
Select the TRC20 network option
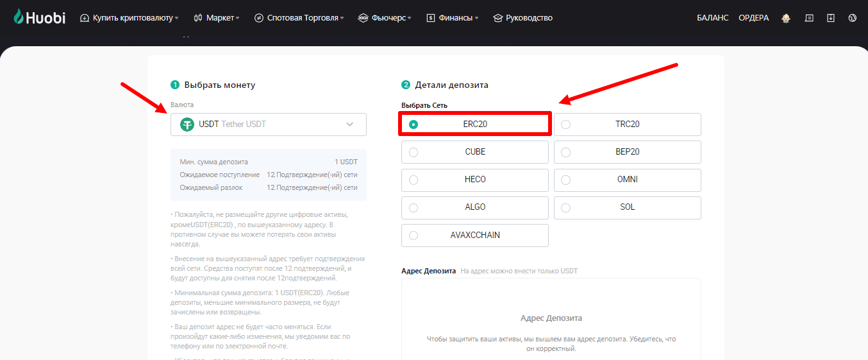click(627, 124)
